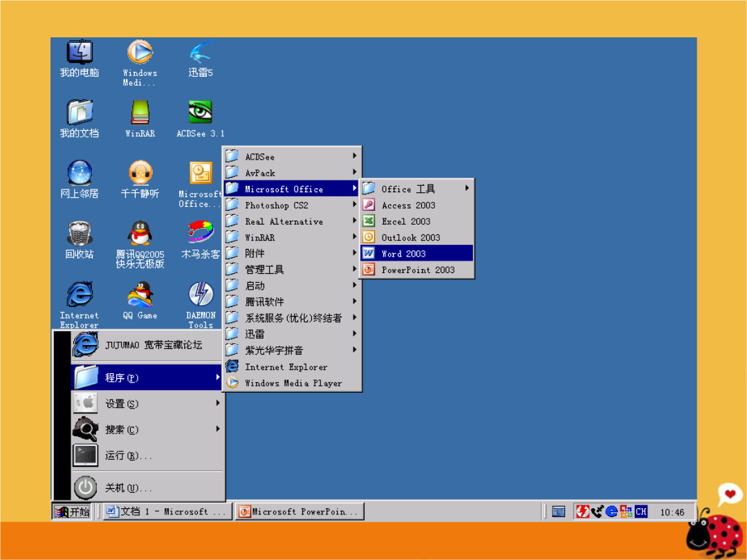The height and width of the screenshot is (560, 747).
Task: Launch Outlook 2003 from the Office submenu
Action: pyautogui.click(x=417, y=238)
